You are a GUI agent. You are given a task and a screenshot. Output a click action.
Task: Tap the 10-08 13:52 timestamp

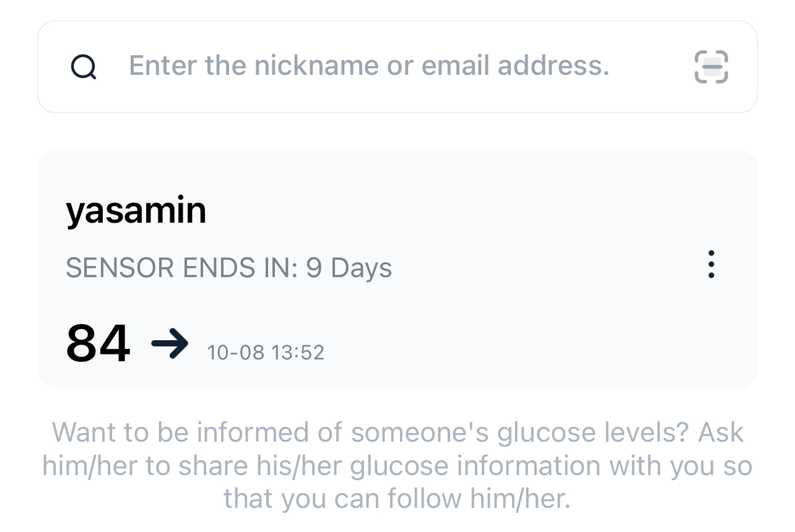tap(265, 353)
